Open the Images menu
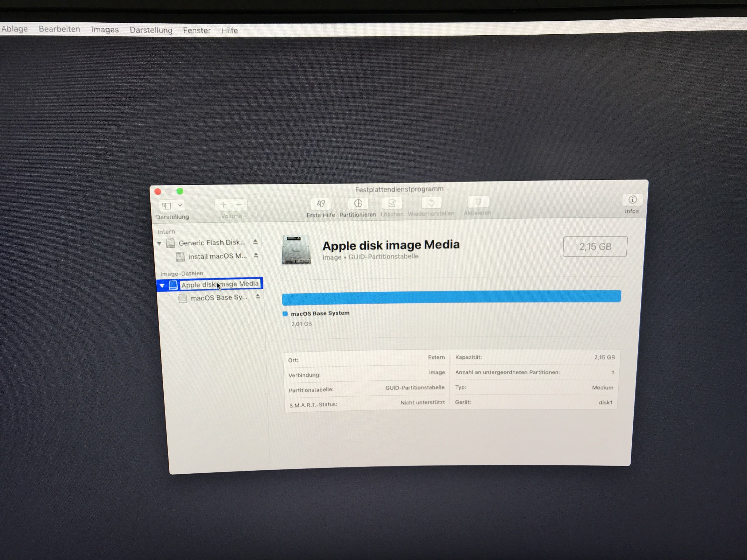This screenshot has height=560, width=747. (x=105, y=30)
